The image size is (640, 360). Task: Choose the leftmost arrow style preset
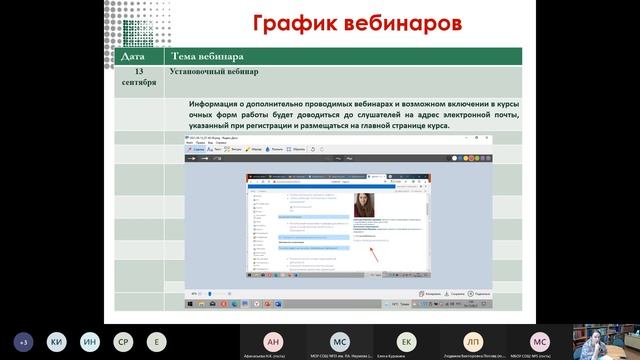191,158
